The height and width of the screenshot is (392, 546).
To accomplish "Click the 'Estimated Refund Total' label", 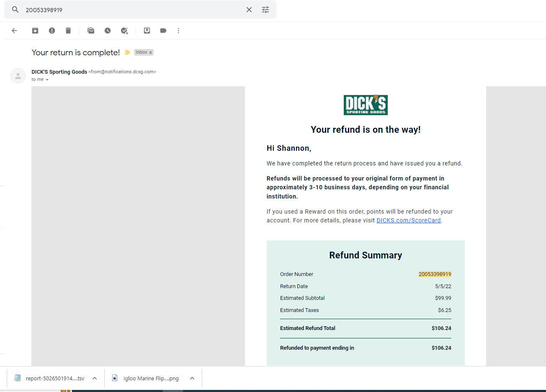I will coord(308,328).
